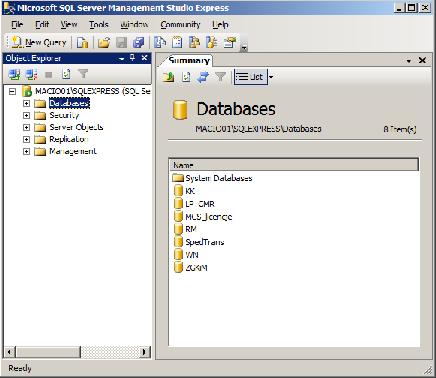Open the Help menu
The width and height of the screenshot is (436, 378).
click(x=220, y=24)
